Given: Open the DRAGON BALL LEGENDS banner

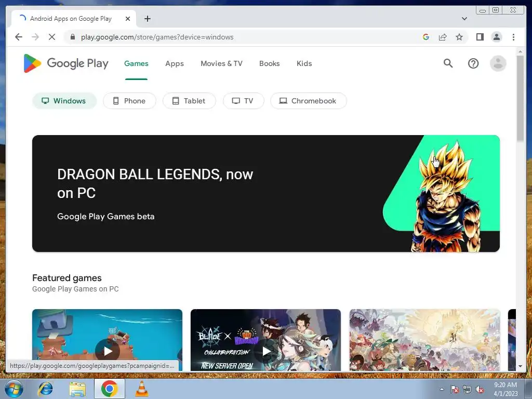Looking at the screenshot, I should (265, 193).
